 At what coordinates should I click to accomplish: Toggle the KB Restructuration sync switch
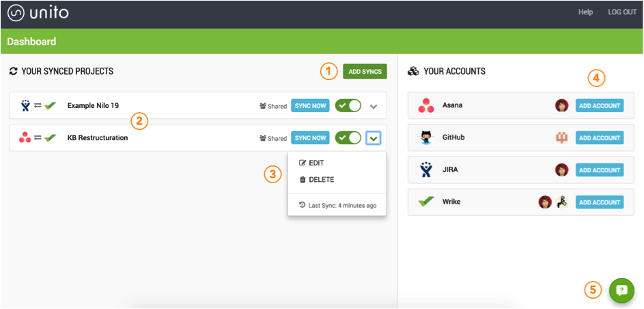[x=348, y=137]
